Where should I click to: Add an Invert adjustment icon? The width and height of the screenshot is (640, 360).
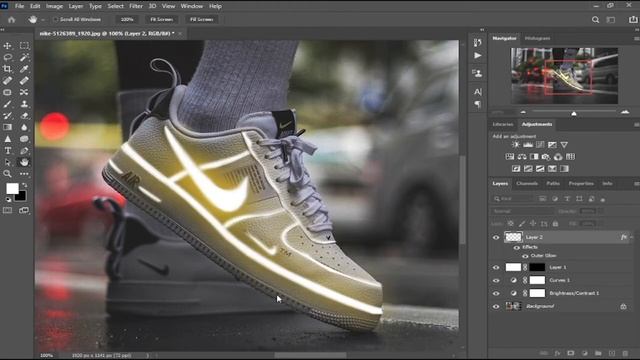pos(516,169)
